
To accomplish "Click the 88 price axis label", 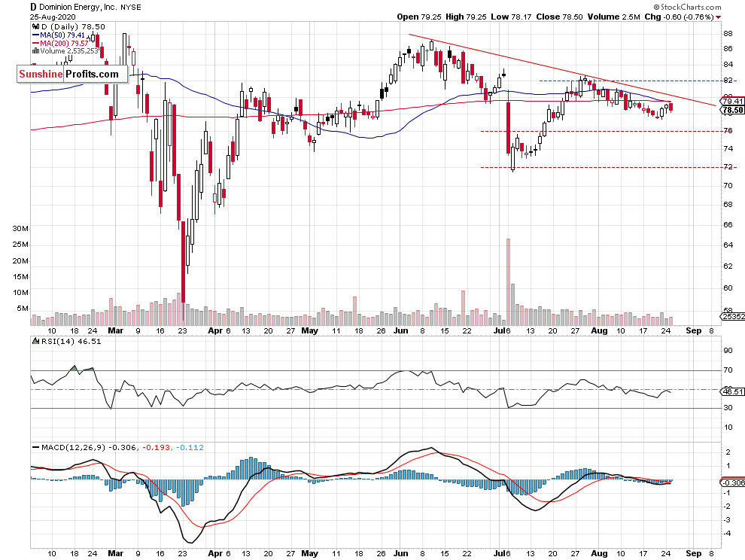I will click(x=728, y=33).
